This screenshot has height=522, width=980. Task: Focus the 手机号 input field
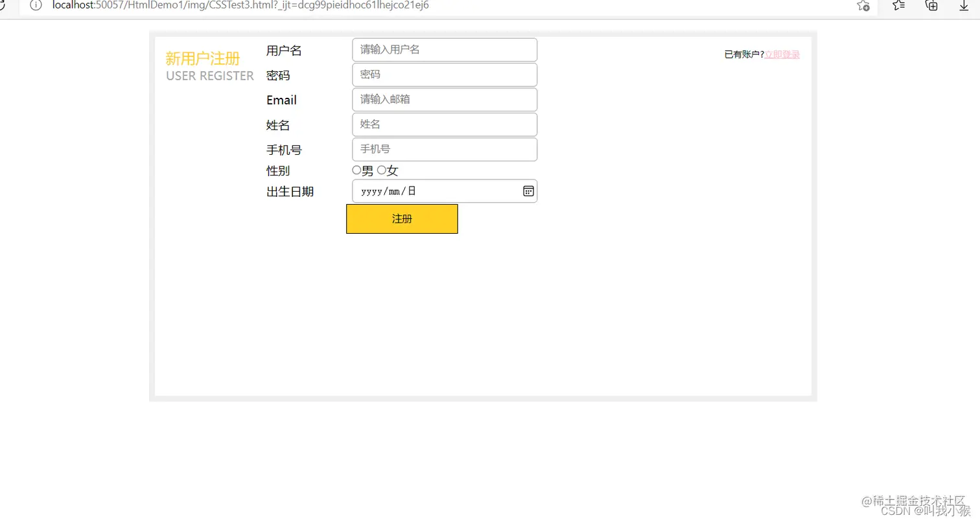(445, 150)
